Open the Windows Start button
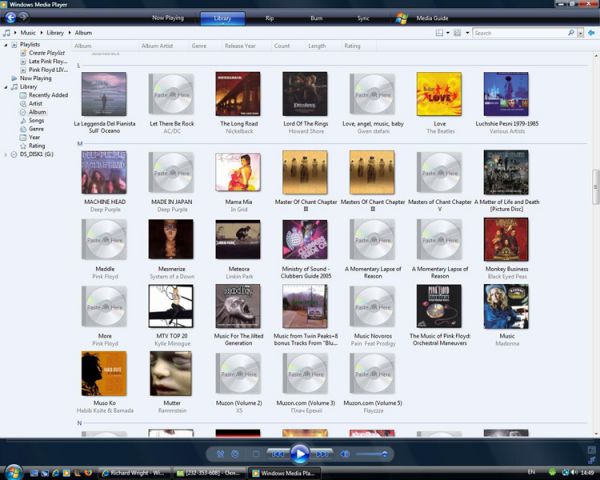Image resolution: width=600 pixels, height=480 pixels. click(14, 472)
